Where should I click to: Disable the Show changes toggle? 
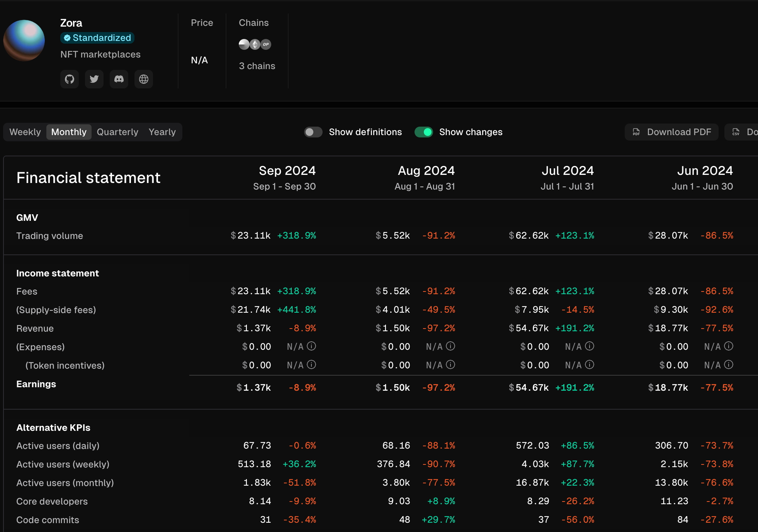[424, 132]
